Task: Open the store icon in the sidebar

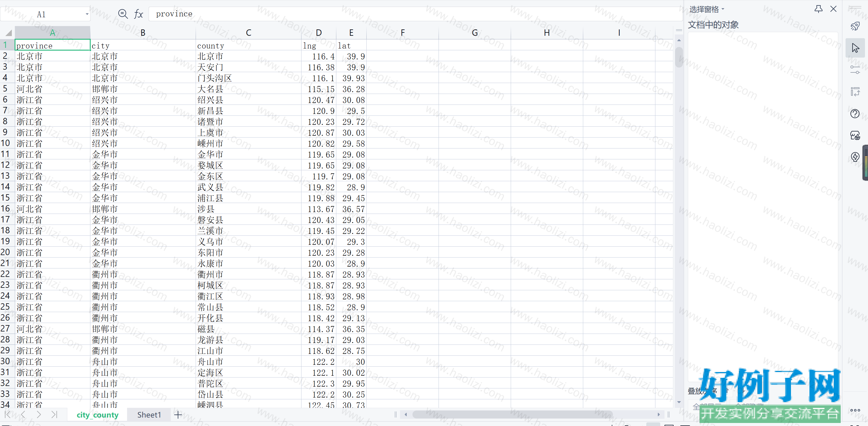Action: pos(855,135)
